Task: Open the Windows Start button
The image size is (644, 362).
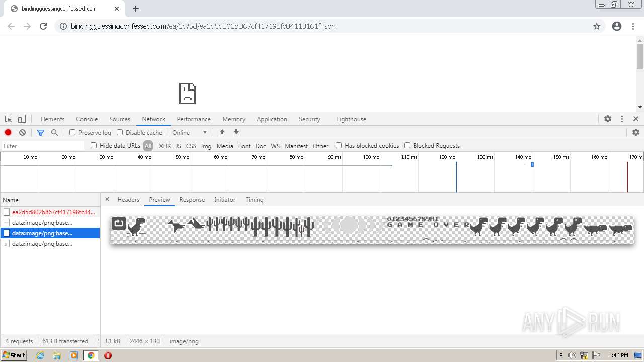Action: (14, 355)
